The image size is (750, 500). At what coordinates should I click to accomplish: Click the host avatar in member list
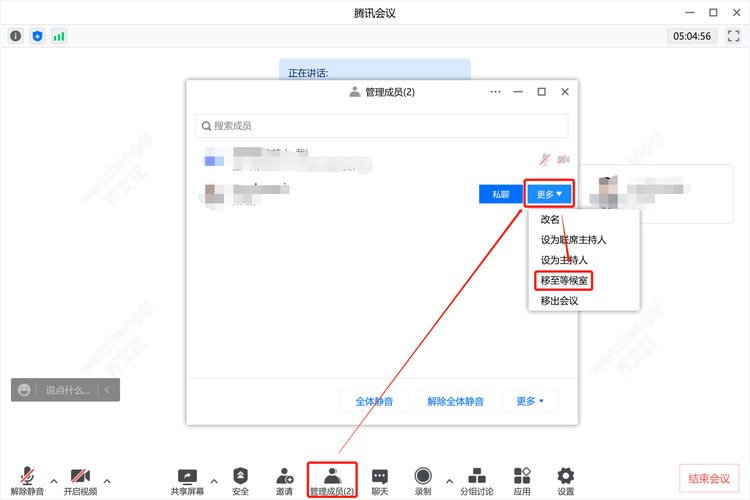[x=214, y=157]
